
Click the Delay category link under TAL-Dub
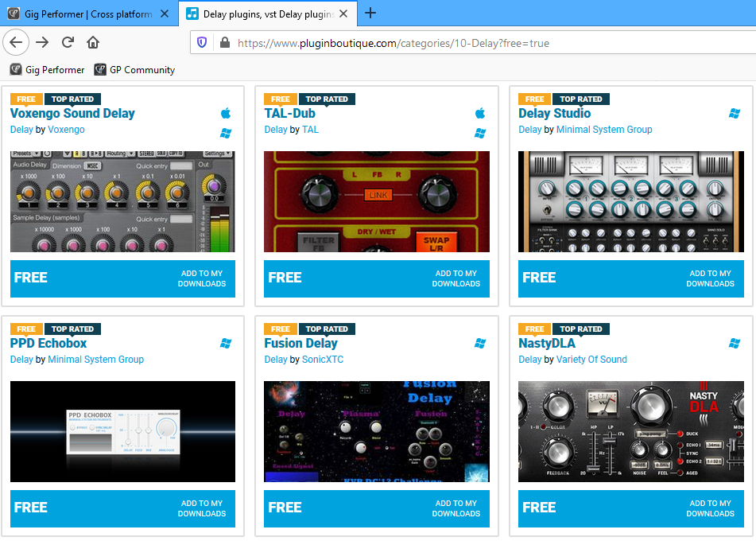[x=276, y=130]
